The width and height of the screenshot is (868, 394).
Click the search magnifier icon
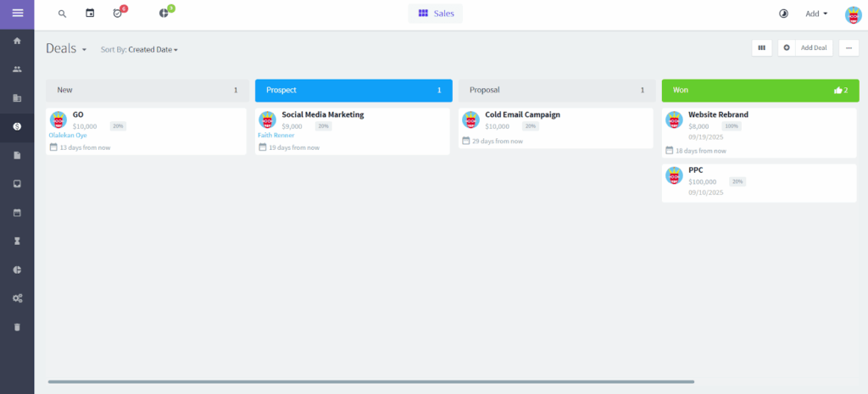point(62,14)
